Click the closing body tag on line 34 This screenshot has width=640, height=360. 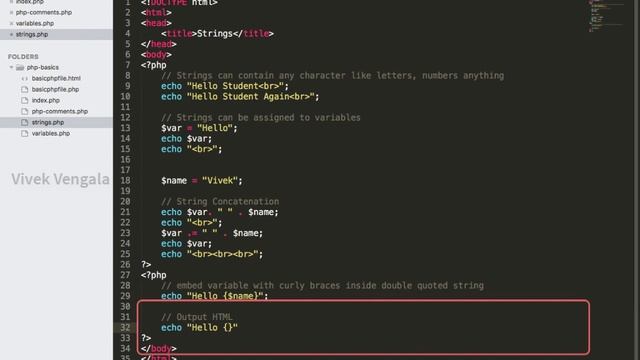tap(159, 349)
